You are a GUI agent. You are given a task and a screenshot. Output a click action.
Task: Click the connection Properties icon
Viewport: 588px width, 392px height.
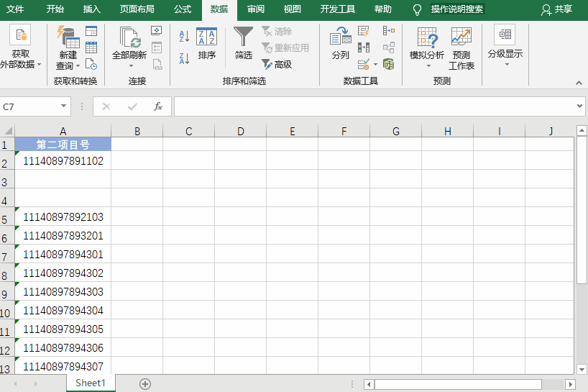point(157,47)
